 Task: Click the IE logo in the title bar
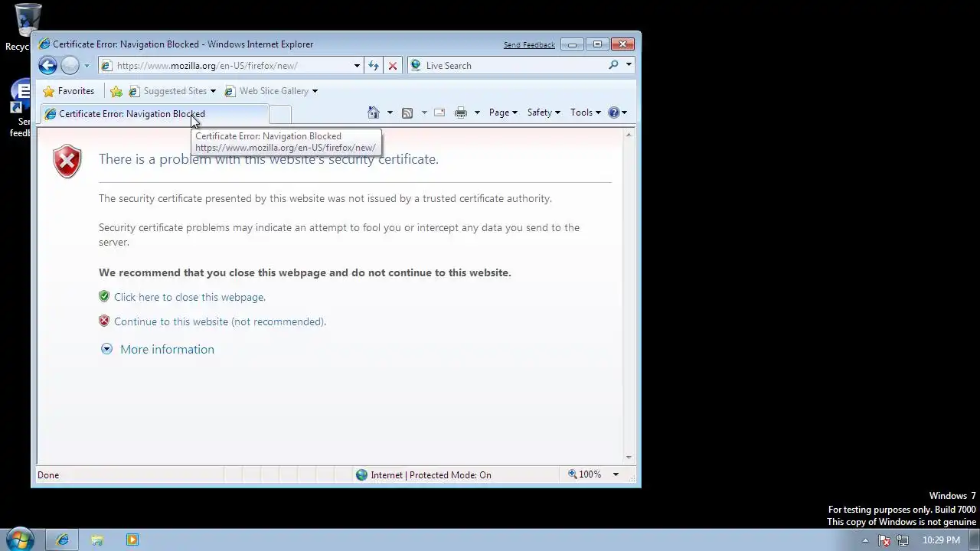44,44
